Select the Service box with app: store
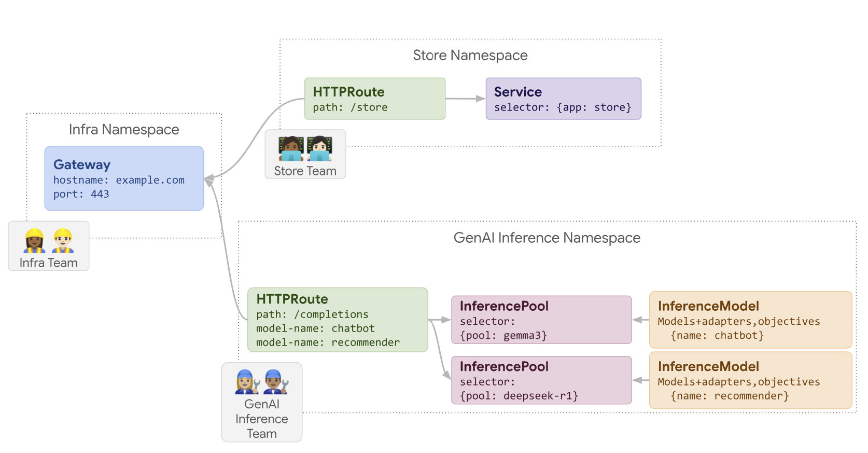Image resolution: width=868 pixels, height=453 pixels. pos(563,99)
